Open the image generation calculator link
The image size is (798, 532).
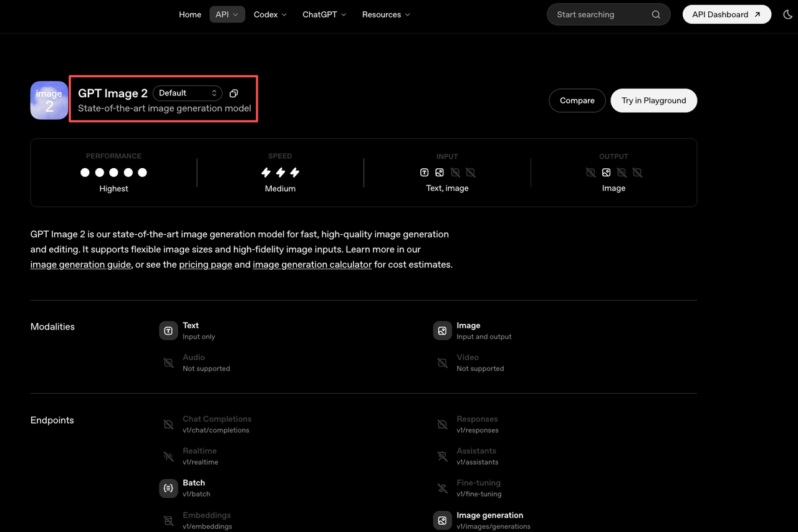click(312, 265)
